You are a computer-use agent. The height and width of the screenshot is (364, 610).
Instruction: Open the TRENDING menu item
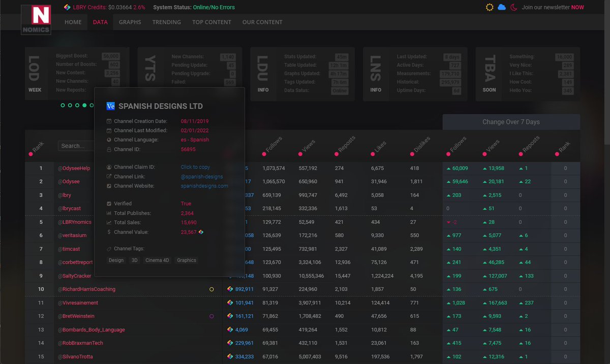[167, 22]
